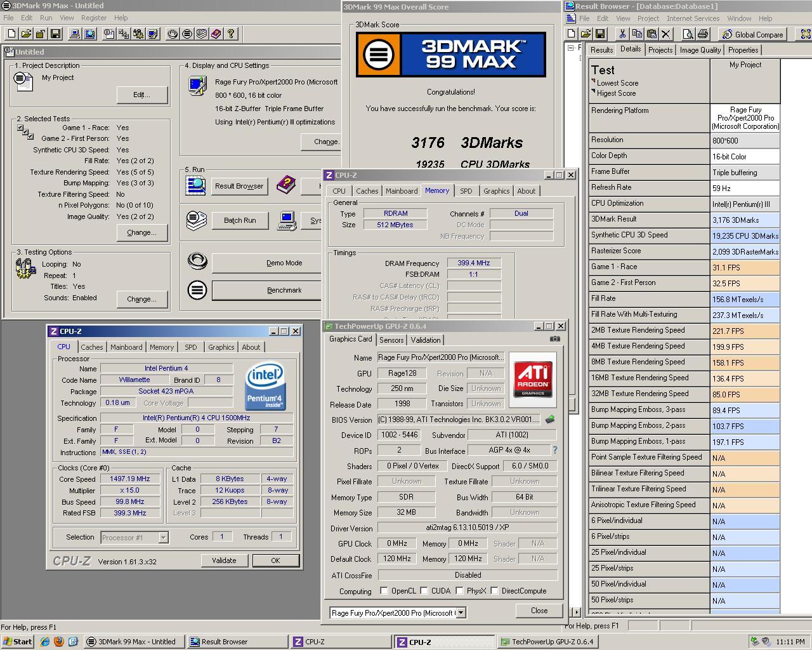Image resolution: width=812 pixels, height=650 pixels.
Task: Open Internet Services menu in Result Browser
Action: [x=693, y=18]
